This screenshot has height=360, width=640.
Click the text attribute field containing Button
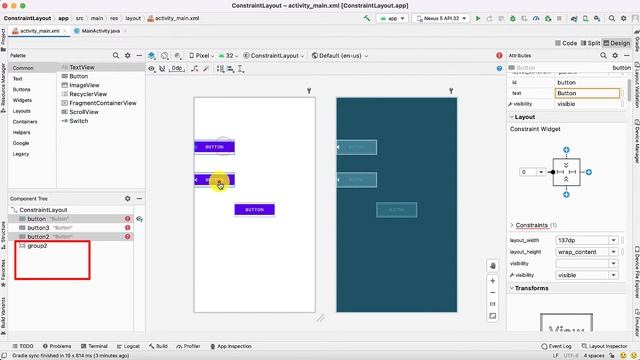587,93
